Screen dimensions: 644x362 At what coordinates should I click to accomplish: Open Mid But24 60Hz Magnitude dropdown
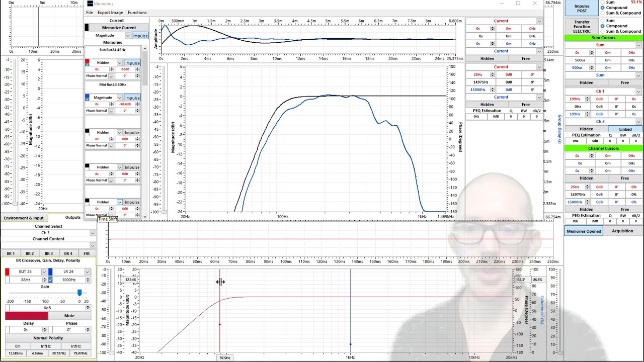click(120, 98)
